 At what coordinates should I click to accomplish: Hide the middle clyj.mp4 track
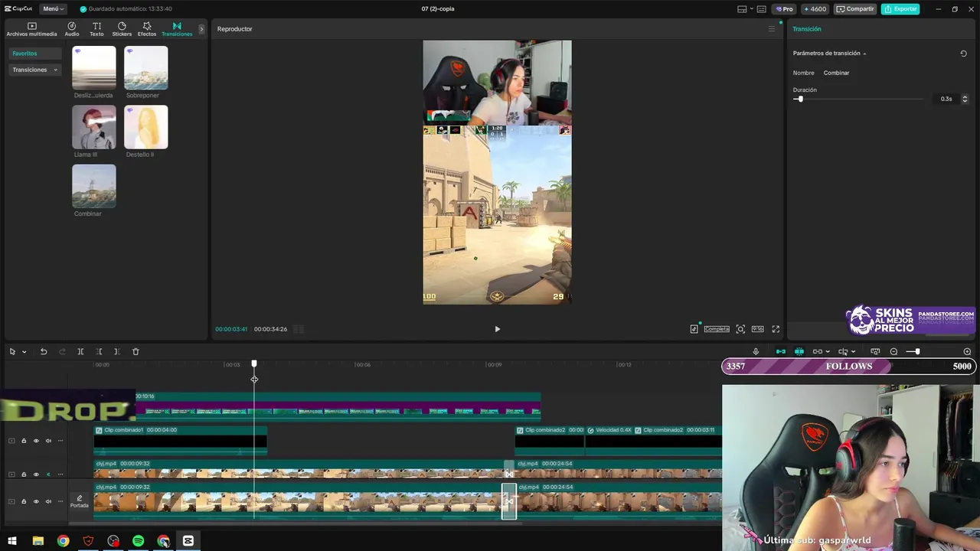[x=36, y=474]
